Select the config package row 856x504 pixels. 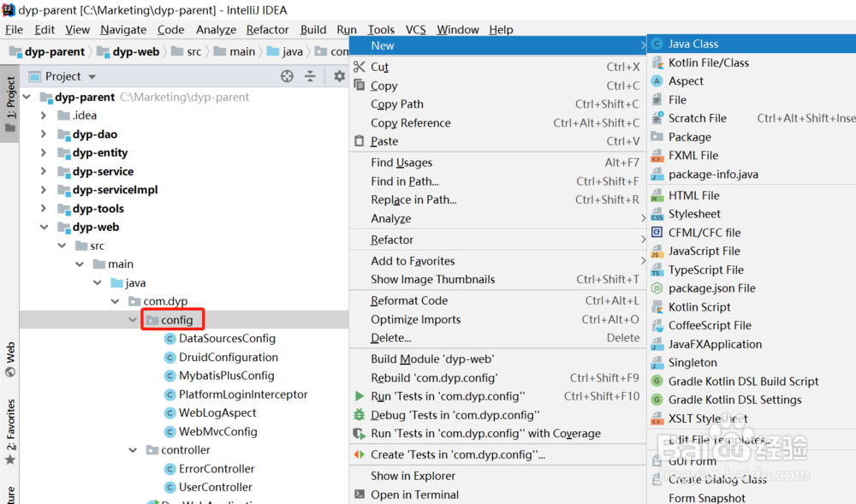point(184,320)
